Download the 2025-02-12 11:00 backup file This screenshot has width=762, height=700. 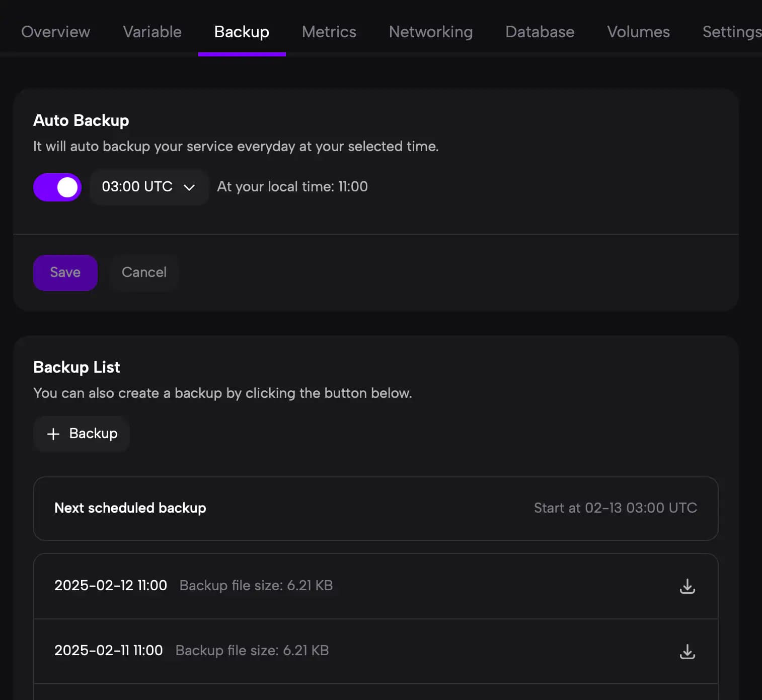[687, 586]
